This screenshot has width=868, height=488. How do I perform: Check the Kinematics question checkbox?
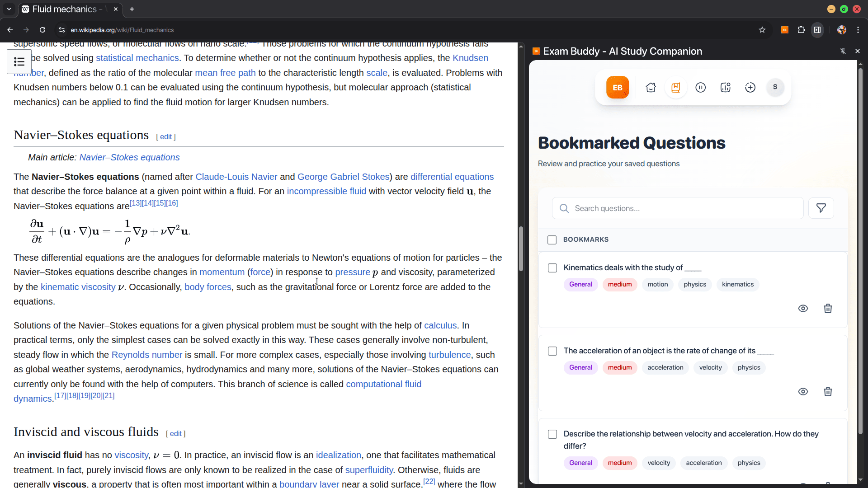pos(552,268)
